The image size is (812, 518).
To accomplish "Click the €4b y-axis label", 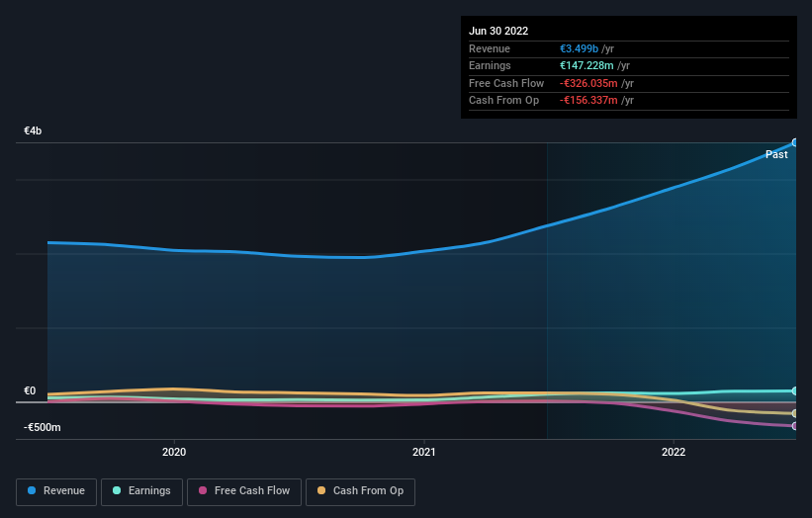I will point(33,130).
